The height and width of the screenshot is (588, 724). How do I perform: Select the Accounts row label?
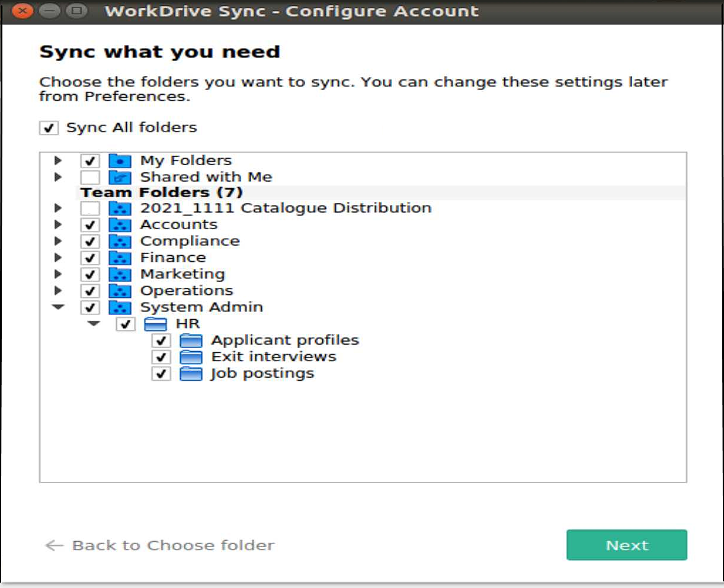pyautogui.click(x=179, y=225)
